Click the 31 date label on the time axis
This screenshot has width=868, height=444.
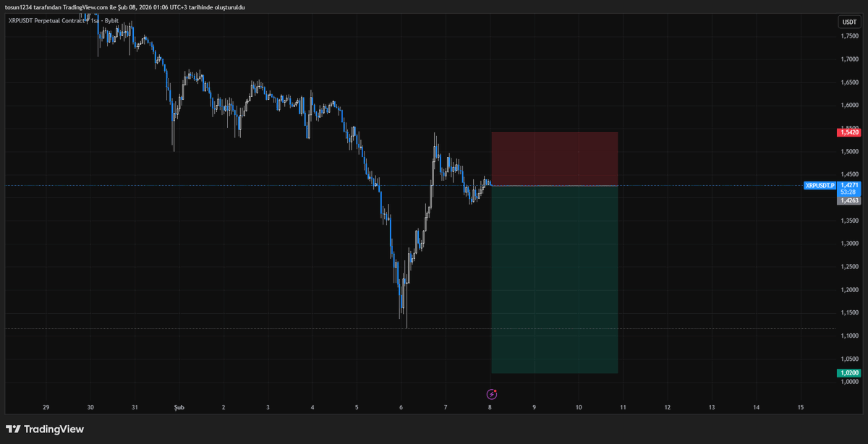(x=135, y=408)
